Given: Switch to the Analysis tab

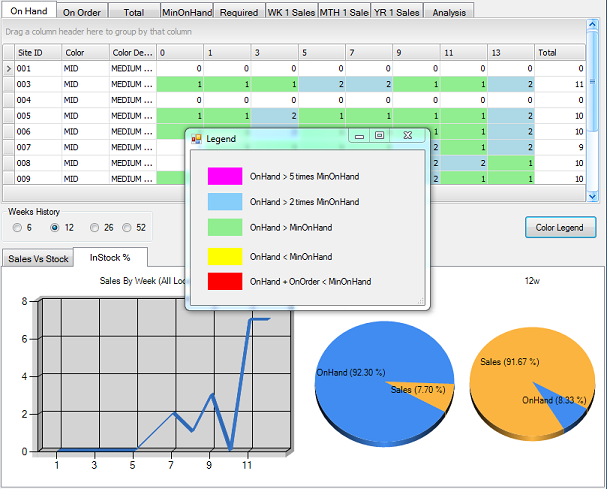Looking at the screenshot, I should 449,12.
